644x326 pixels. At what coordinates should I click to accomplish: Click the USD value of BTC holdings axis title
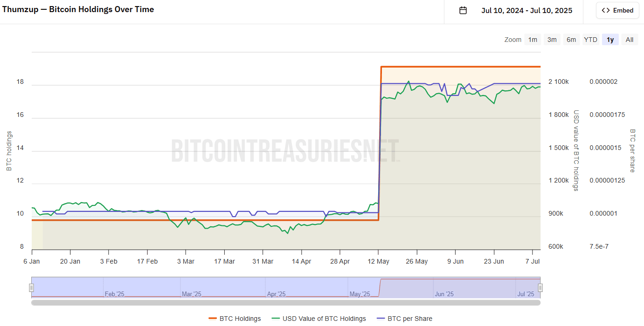576,150
